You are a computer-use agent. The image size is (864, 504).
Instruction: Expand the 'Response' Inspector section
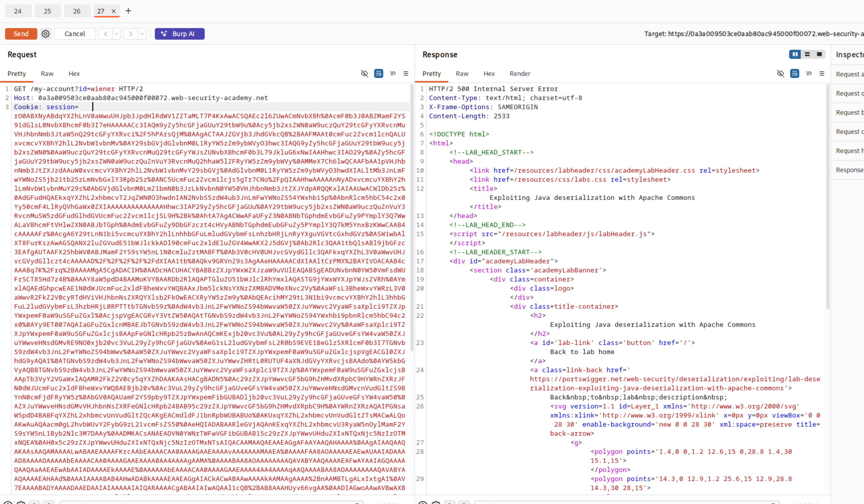pos(848,170)
